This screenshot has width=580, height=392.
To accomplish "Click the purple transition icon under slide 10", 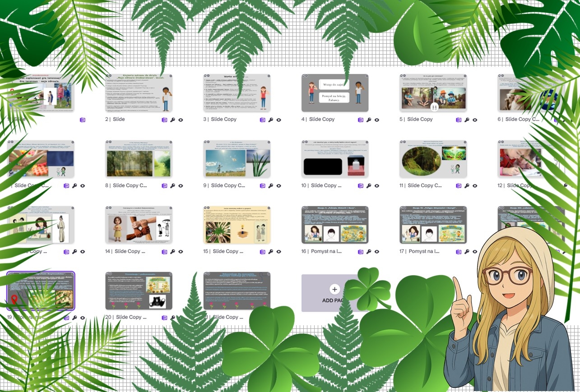I will (x=361, y=186).
